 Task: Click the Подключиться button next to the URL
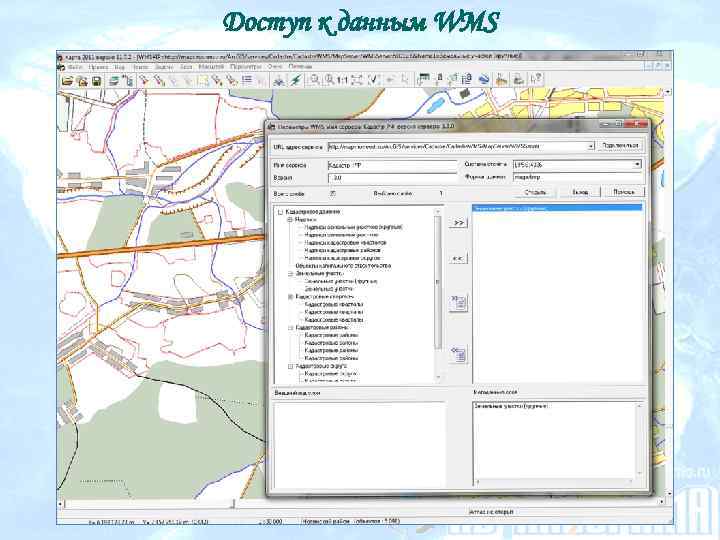620,146
